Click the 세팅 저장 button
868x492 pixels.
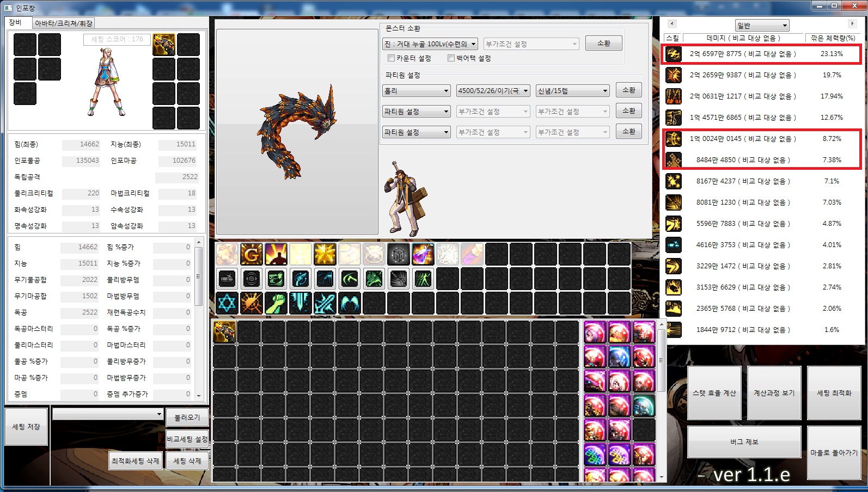[26, 427]
